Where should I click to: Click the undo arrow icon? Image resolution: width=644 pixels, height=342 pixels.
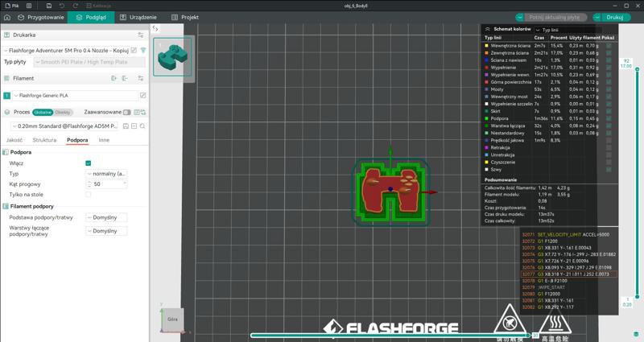[x=62, y=6]
